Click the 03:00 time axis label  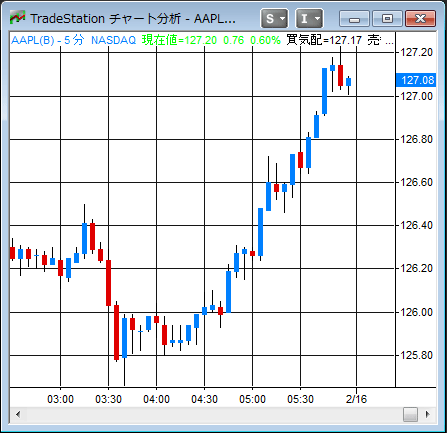60,399
